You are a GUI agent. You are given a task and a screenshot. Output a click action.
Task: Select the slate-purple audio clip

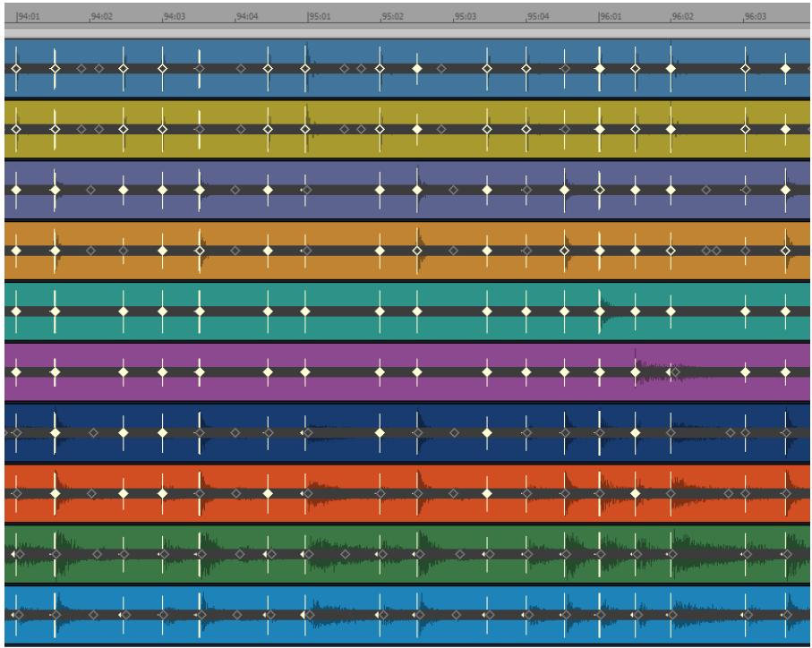click(x=407, y=190)
